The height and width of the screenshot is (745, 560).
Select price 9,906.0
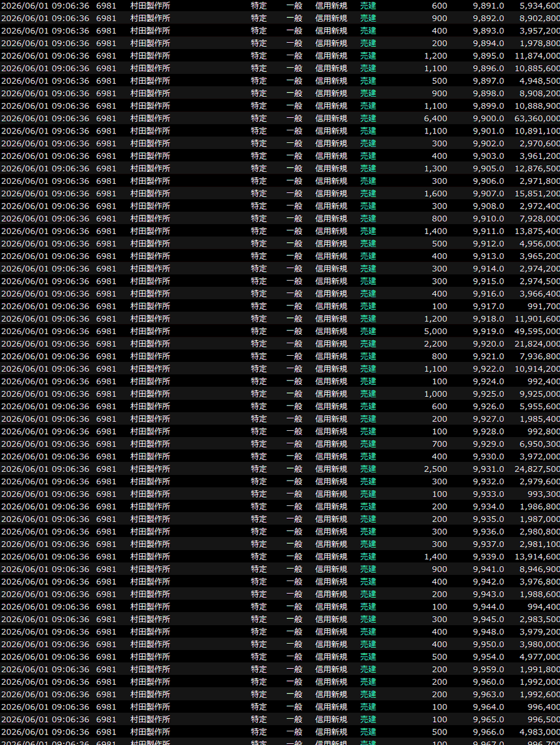pyautogui.click(x=488, y=181)
